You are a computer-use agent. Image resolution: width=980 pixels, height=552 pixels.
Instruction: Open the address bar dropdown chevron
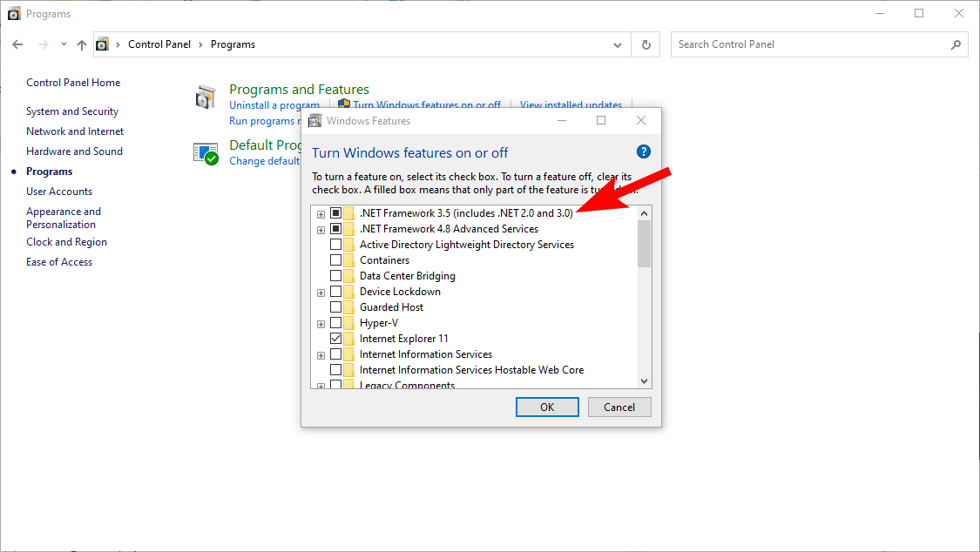[617, 44]
